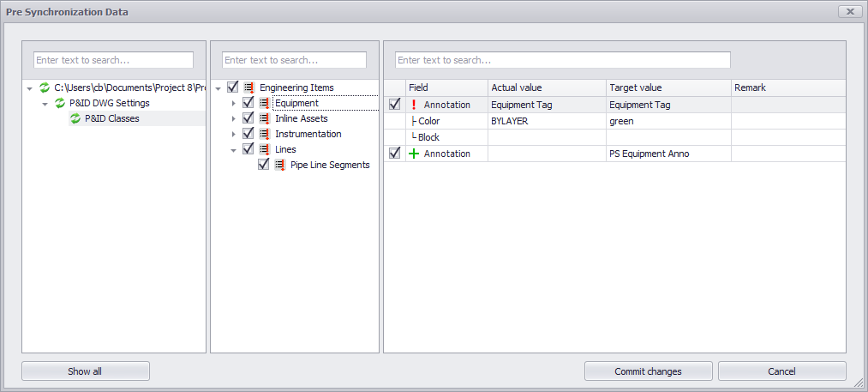
Task: Expand the Equipment tree node
Action: tap(234, 104)
